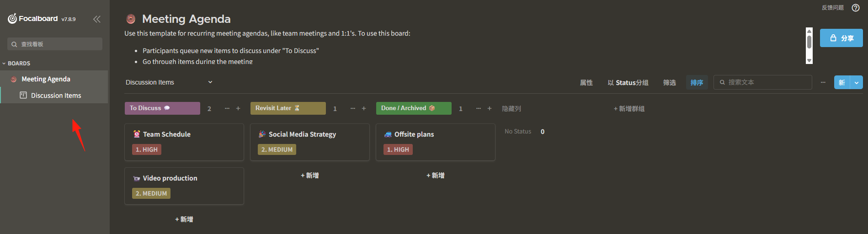
Task: Click the blue 分享 share button
Action: coord(841,38)
